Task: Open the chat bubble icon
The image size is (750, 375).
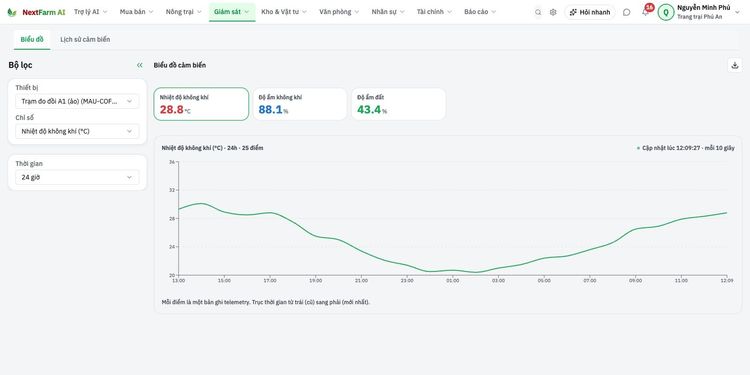Action: (627, 12)
